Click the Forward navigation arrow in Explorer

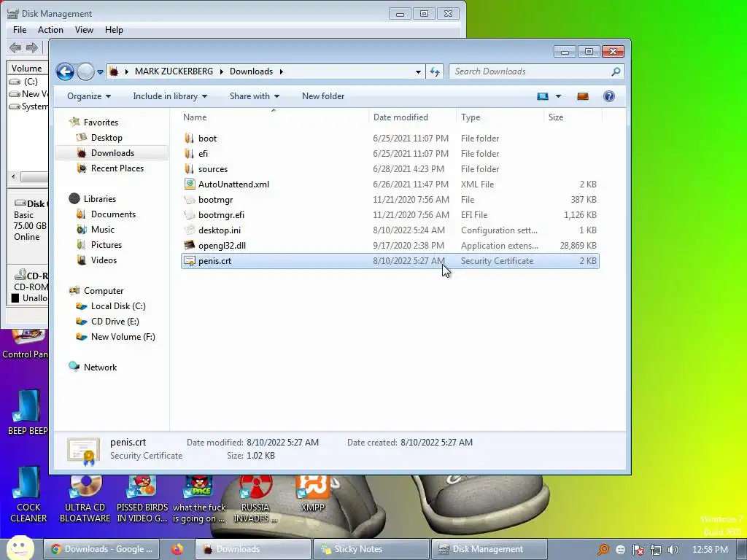(x=86, y=72)
